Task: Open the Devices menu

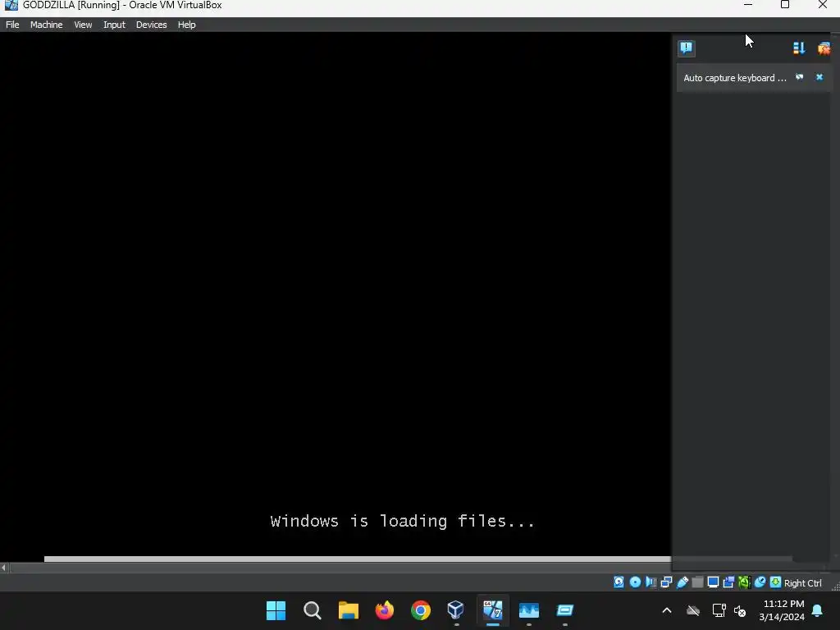Action: pyautogui.click(x=151, y=25)
